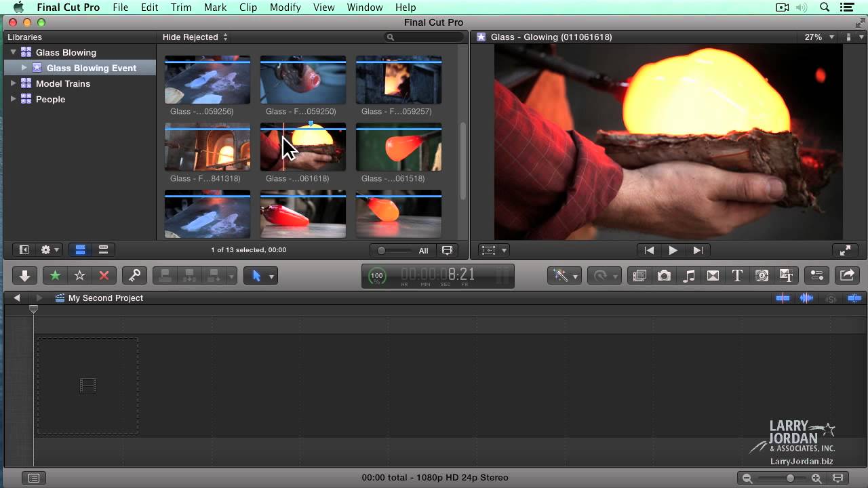The width and height of the screenshot is (868, 488).
Task: Expand the People library
Action: [13, 99]
